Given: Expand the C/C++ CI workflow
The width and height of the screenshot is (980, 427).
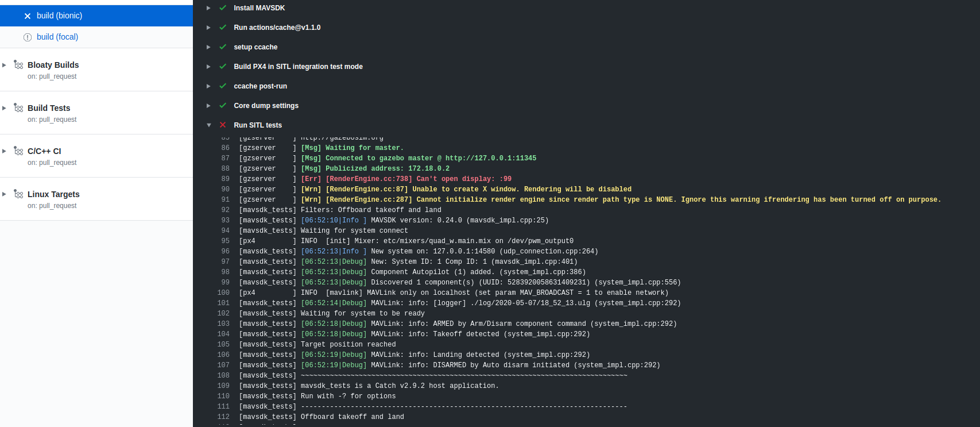Looking at the screenshot, I should 4,151.
